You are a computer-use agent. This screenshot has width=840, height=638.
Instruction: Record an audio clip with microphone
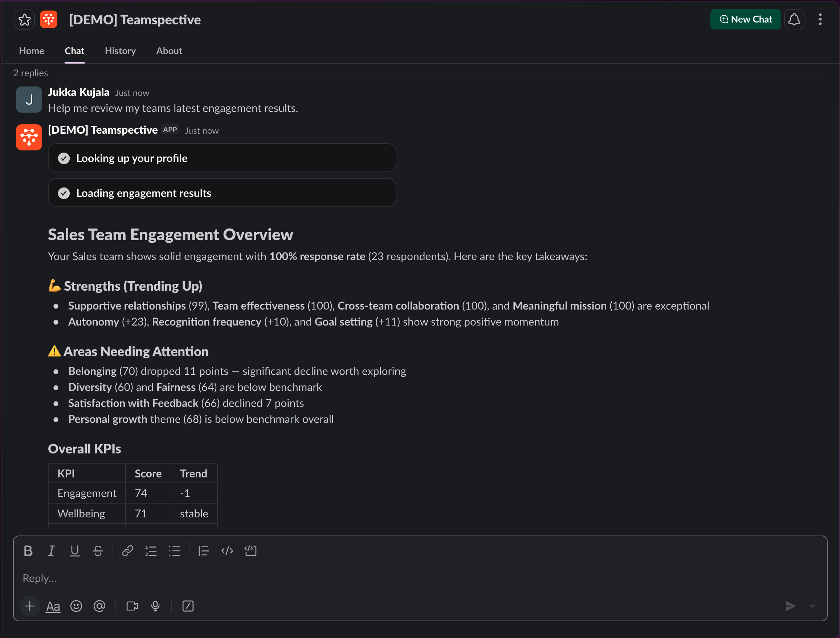(155, 606)
